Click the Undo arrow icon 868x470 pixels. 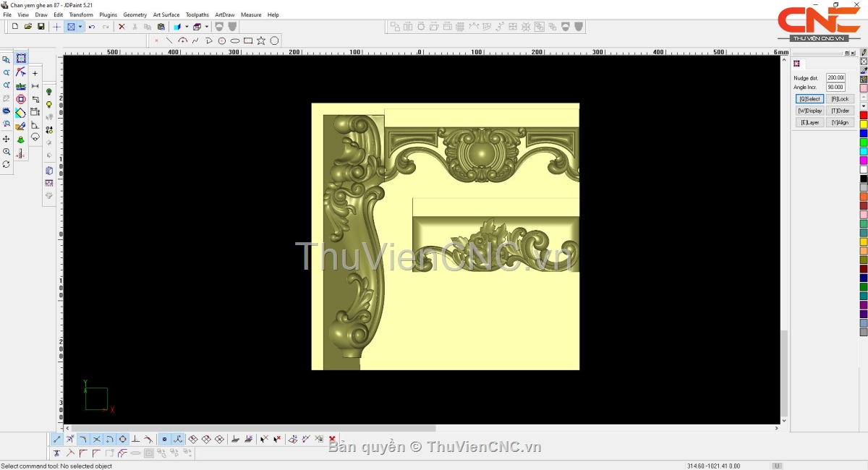[x=92, y=27]
